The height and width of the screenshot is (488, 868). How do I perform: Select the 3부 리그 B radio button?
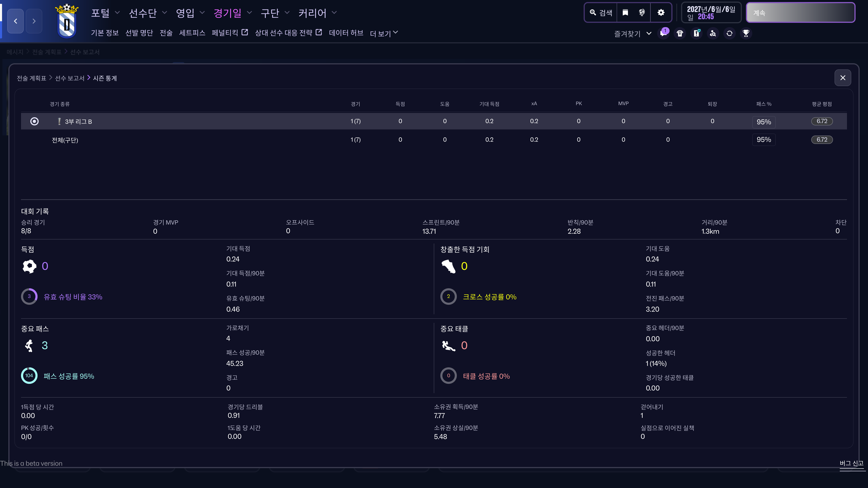click(34, 121)
